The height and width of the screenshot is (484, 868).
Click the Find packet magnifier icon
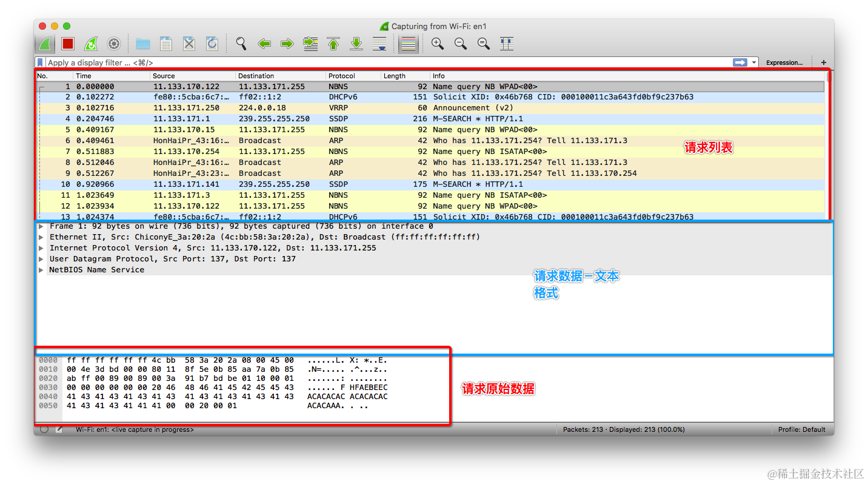[241, 44]
